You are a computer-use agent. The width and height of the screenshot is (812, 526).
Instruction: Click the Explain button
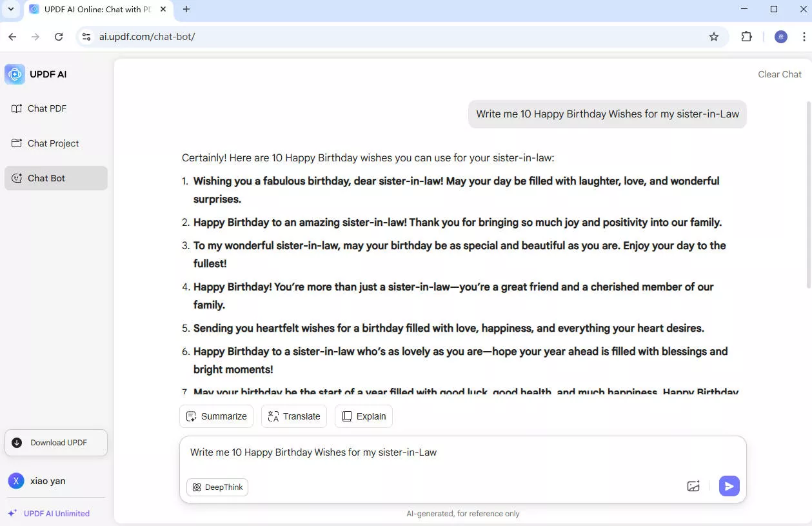[x=363, y=416]
